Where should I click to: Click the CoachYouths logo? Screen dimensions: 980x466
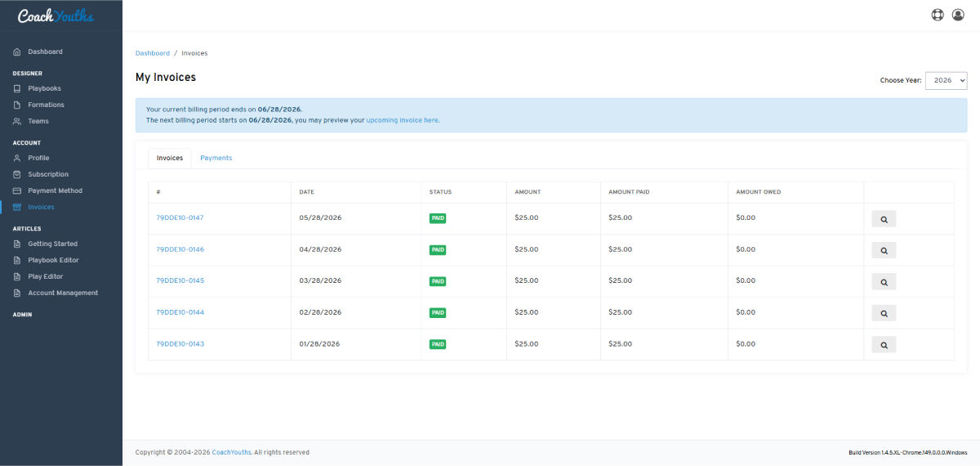56,16
